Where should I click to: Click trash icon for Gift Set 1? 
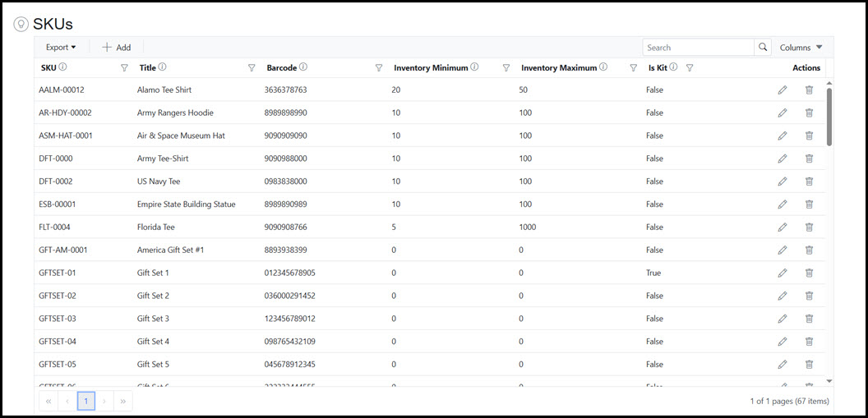click(x=809, y=273)
